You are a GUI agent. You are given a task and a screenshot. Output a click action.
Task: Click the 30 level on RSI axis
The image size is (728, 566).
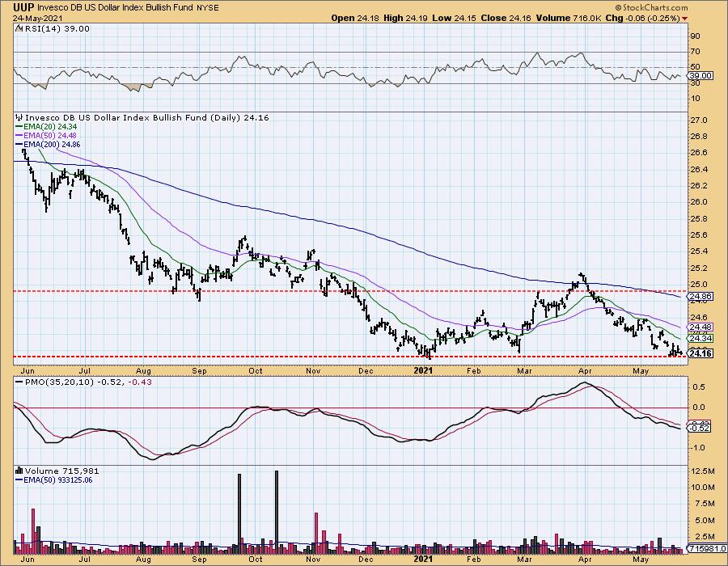point(695,83)
